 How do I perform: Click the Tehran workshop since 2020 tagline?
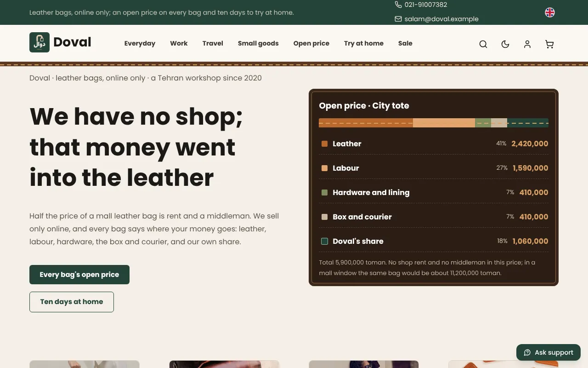click(146, 78)
